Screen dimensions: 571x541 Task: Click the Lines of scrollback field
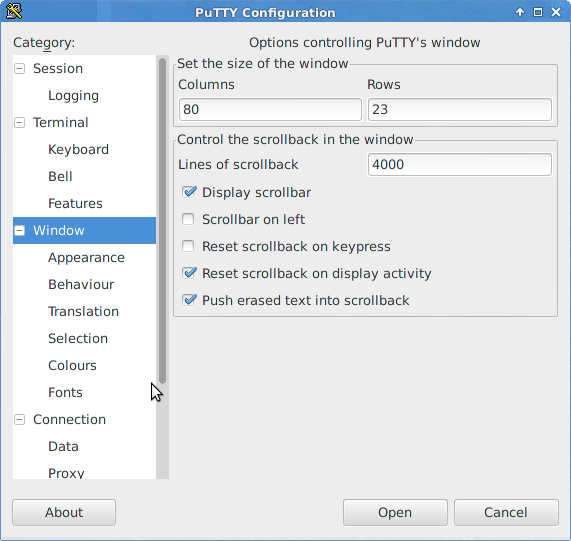coord(460,165)
